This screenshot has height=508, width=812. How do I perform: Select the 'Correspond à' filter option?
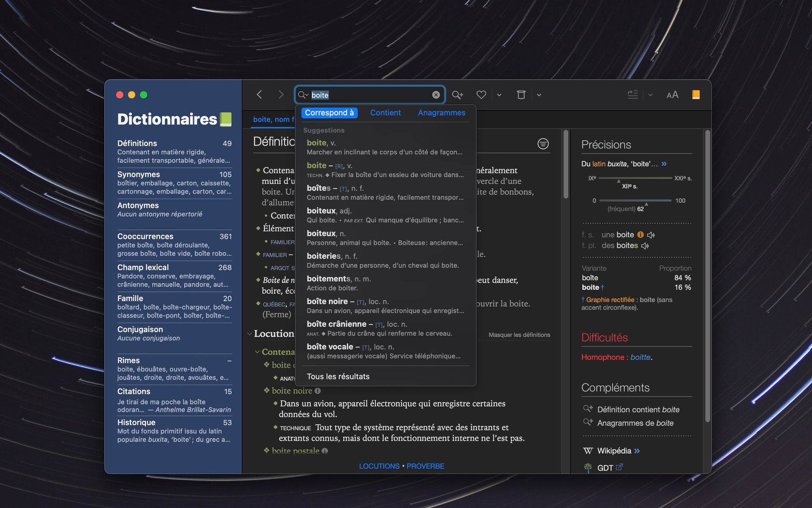tap(329, 113)
